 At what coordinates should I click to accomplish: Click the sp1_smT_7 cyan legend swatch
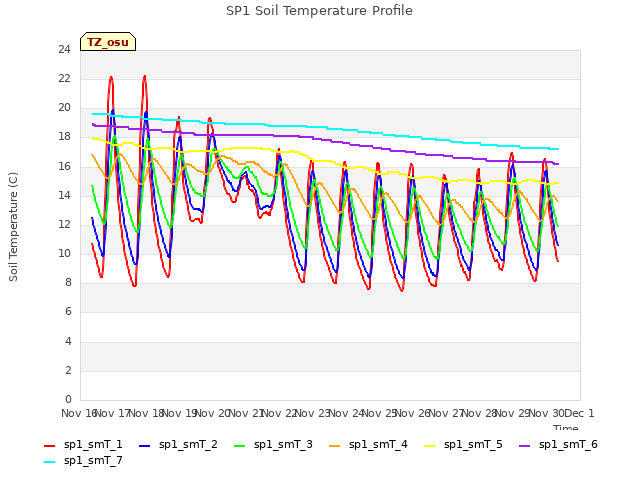(x=49, y=462)
